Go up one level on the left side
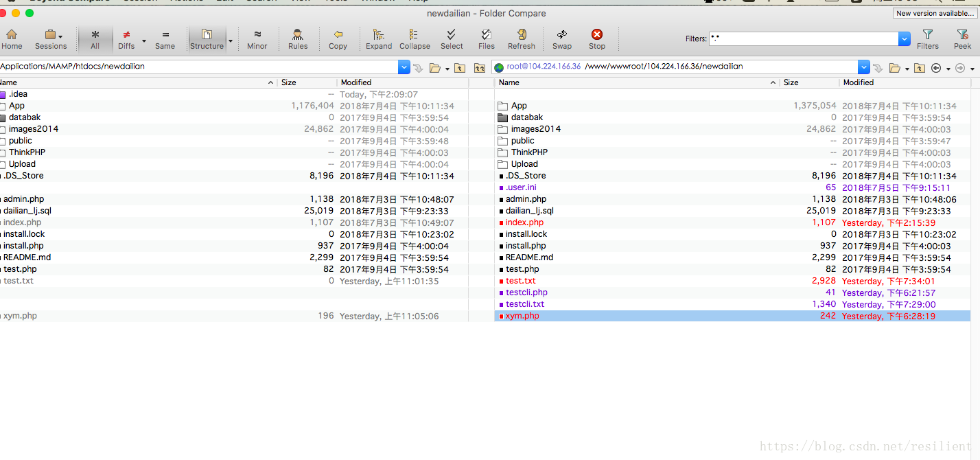Screen dimensions: 980x460 tap(460, 68)
